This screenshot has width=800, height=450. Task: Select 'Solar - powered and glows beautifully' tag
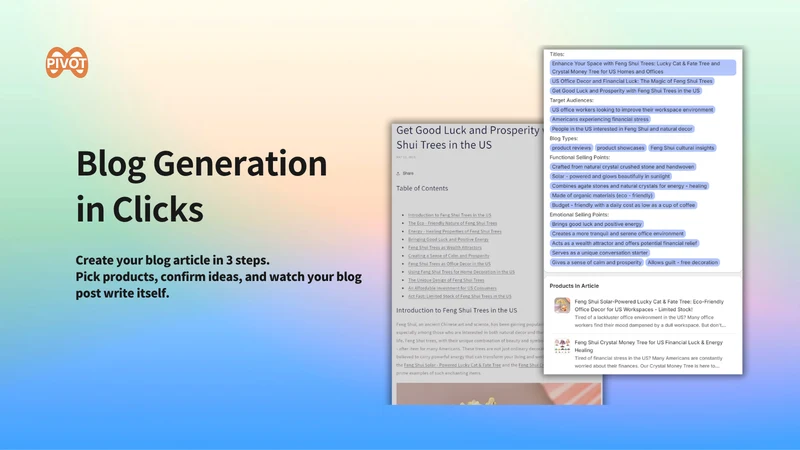[611, 177]
